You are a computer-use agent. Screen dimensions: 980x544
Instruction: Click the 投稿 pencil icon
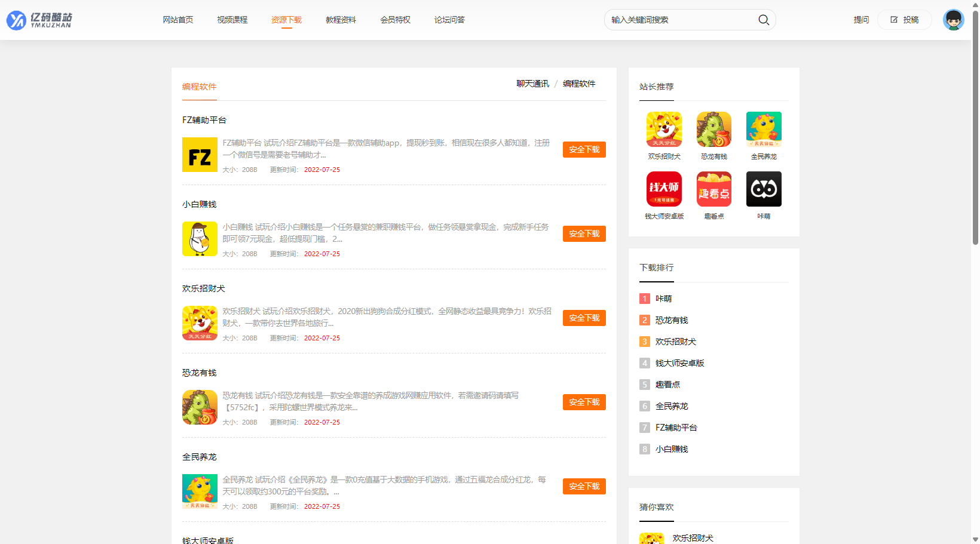point(893,19)
